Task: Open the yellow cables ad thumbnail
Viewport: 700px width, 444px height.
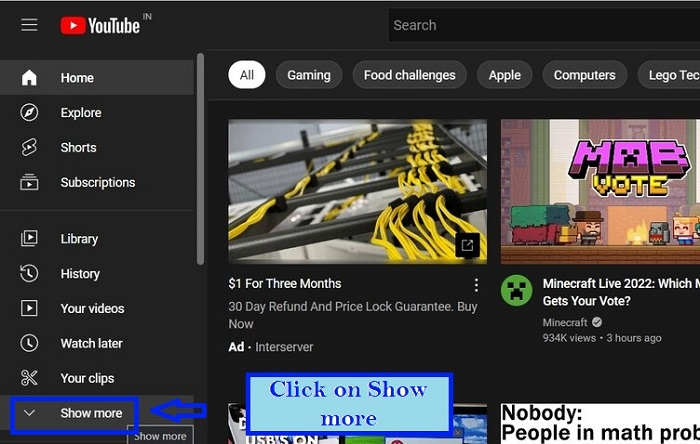Action: pos(357,191)
